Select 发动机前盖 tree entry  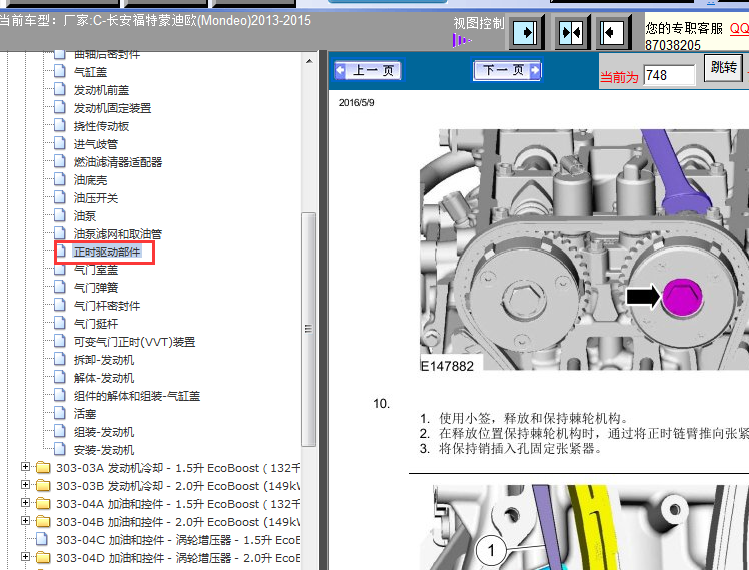pyautogui.click(x=101, y=90)
